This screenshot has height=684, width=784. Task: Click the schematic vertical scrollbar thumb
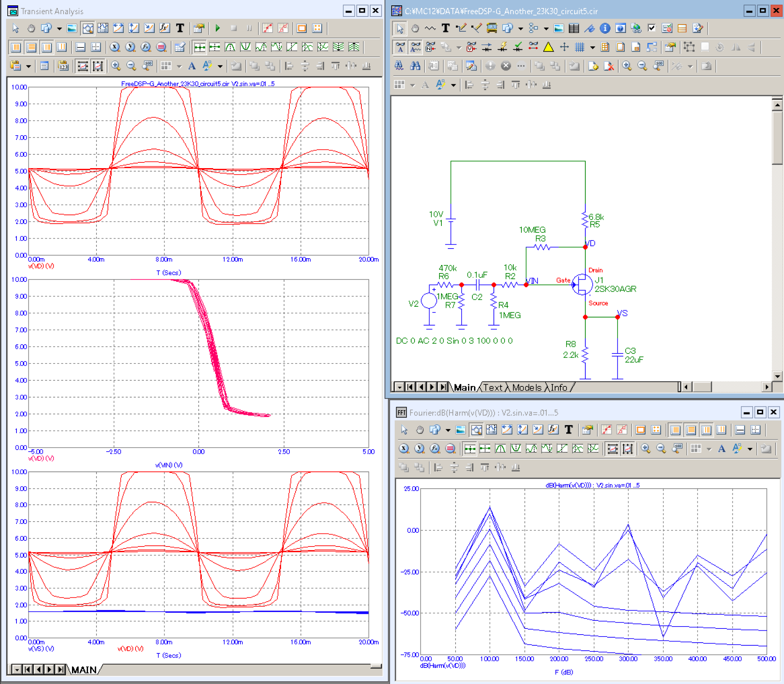pyautogui.click(x=777, y=137)
